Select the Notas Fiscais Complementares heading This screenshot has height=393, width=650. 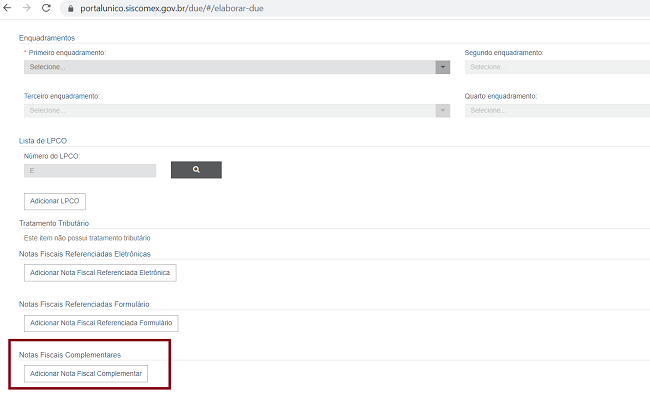70,355
